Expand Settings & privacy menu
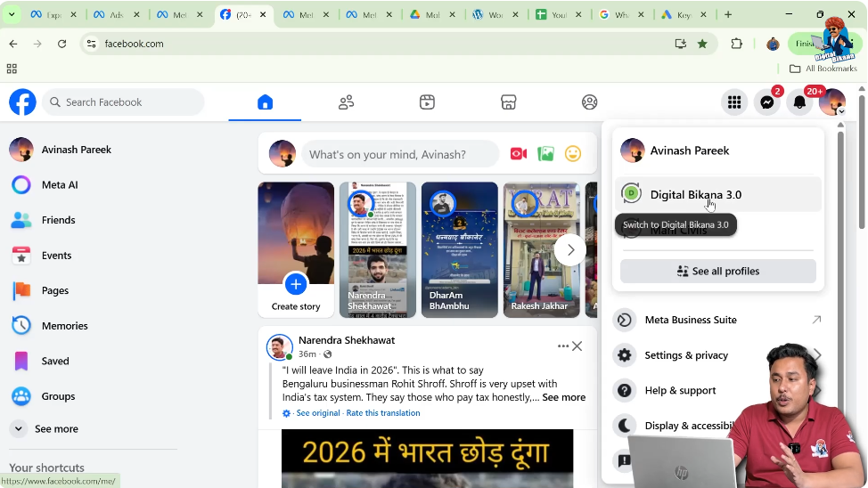868x488 pixels. [718, 355]
